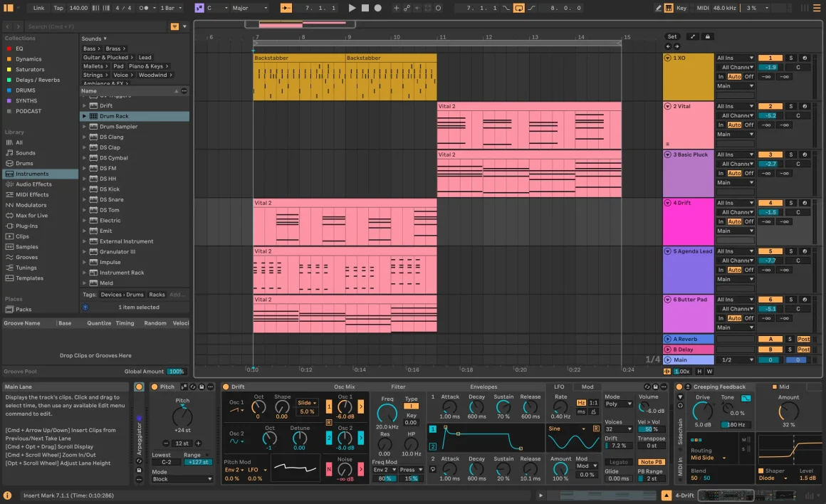826x504 pixels.
Task: Click the 80% Freq Mod slider in Drift
Action: 385,478
